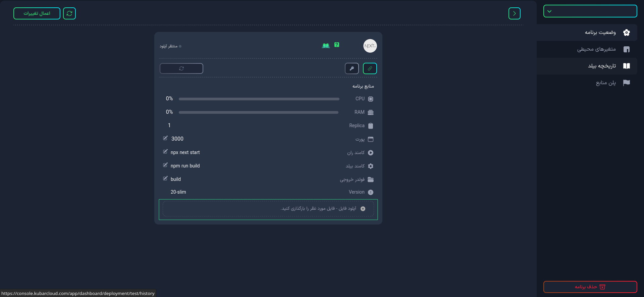Click the CPU usage progress bar
644x297 pixels.
[259, 99]
